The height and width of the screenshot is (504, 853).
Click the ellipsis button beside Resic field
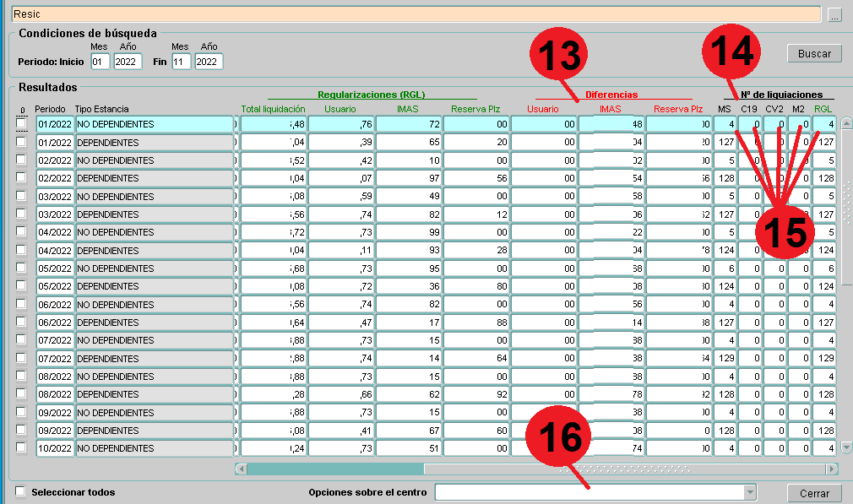pos(834,15)
